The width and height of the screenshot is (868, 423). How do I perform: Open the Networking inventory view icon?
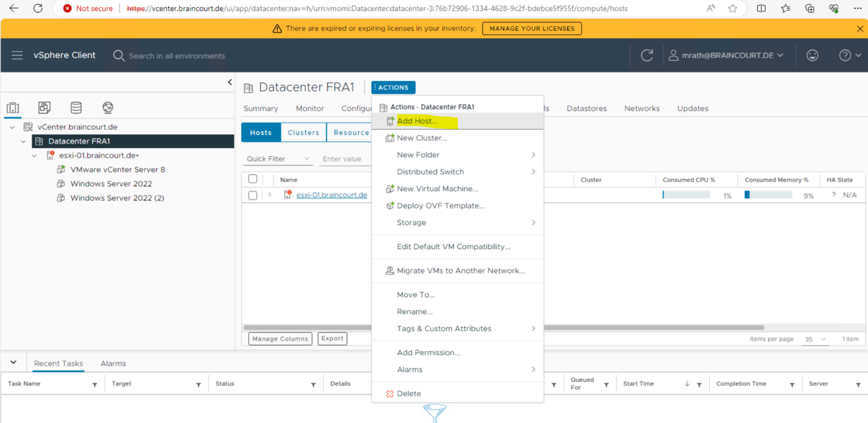pyautogui.click(x=108, y=108)
